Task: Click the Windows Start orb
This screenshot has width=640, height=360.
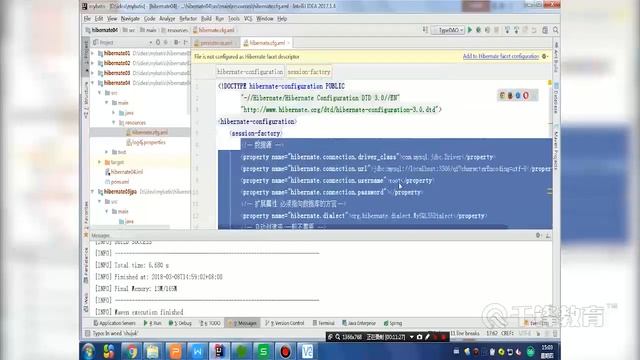Action: coord(89,351)
